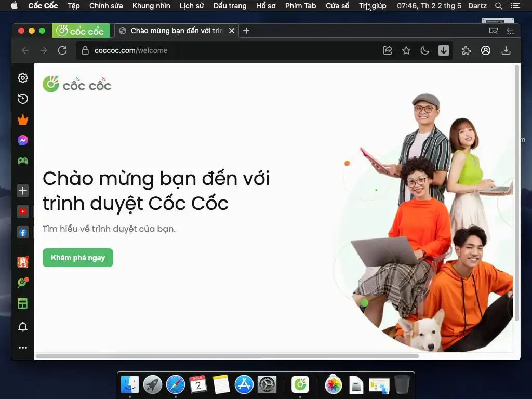Viewport: 532px width, 399px height.
Task: Open the Trash in the Dock
Action: tap(402, 384)
